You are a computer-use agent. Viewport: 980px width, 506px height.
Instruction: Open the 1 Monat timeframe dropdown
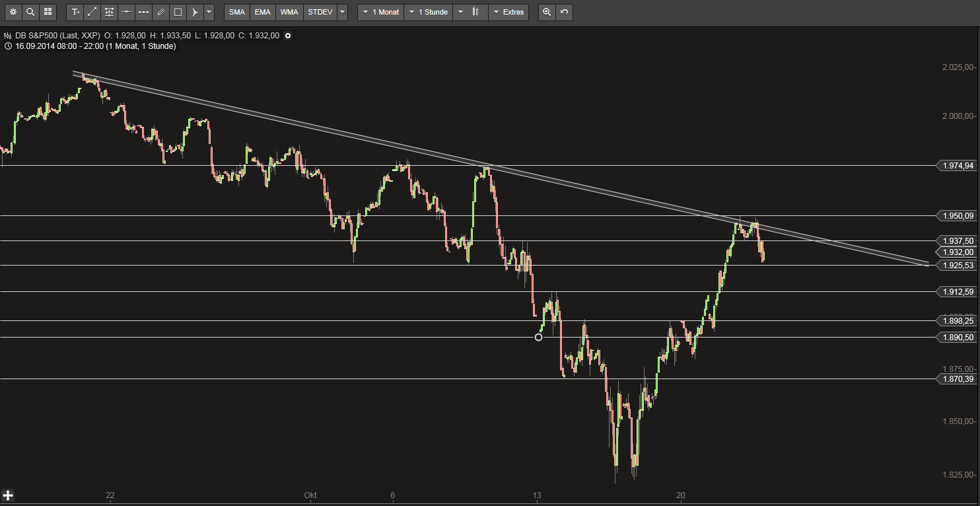[x=380, y=12]
